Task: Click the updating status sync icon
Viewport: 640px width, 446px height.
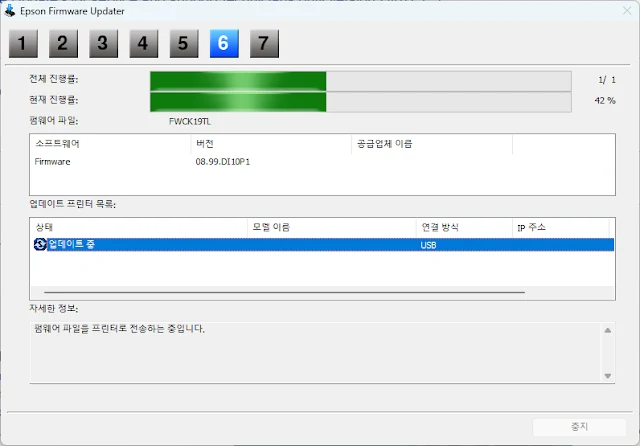Action: [x=40, y=244]
